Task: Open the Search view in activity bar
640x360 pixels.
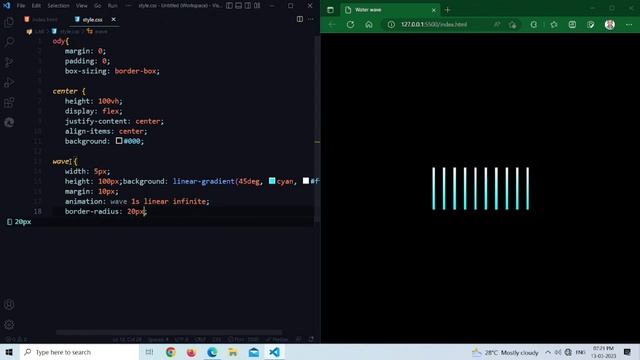Action: [x=9, y=42]
